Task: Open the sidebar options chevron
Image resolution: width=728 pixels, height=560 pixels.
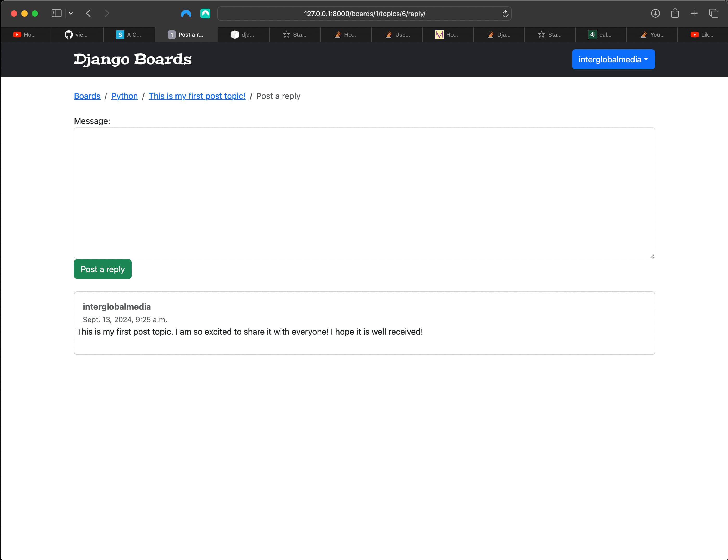Action: click(71, 14)
